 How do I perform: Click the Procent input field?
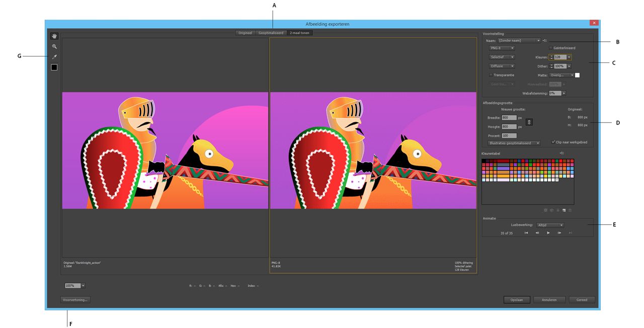[509, 136]
